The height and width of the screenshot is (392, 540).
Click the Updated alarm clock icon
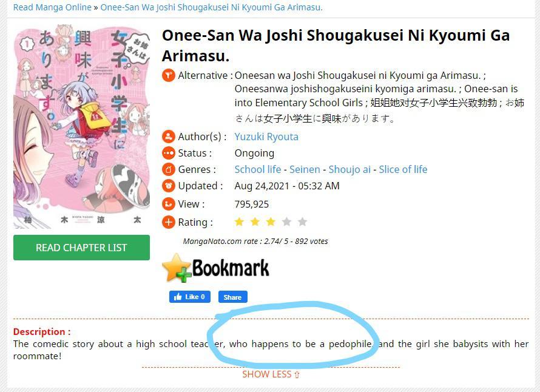click(169, 186)
